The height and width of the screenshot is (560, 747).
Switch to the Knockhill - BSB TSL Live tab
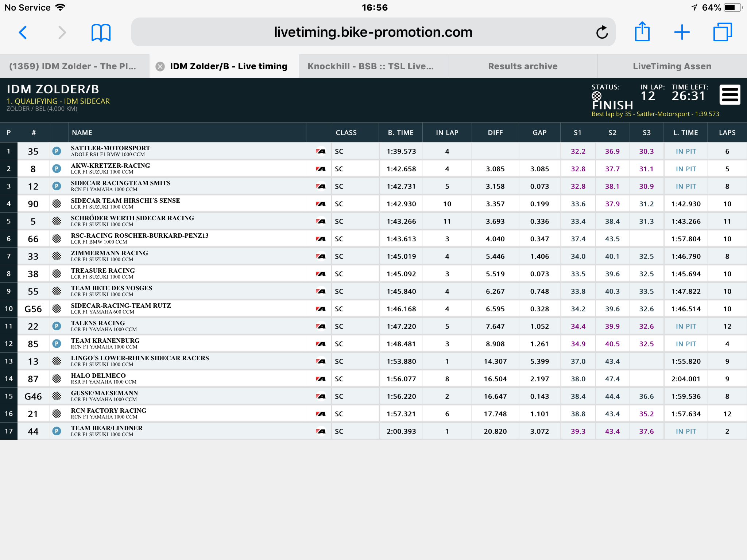point(373,66)
